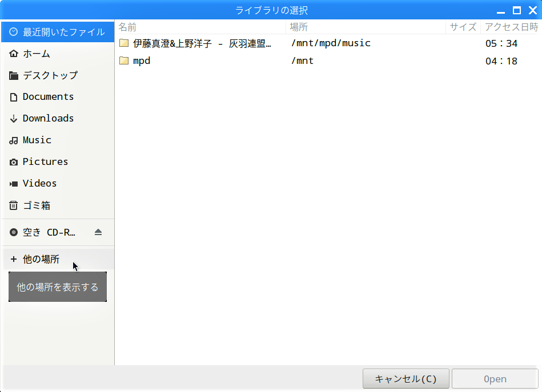542x392 pixels.
Task: Click the Open button
Action: coord(495,379)
